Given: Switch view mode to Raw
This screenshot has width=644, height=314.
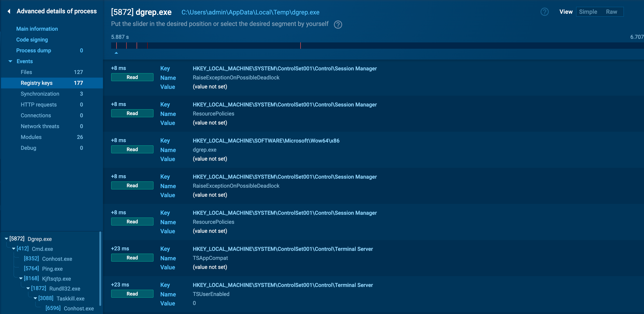Looking at the screenshot, I should pyautogui.click(x=611, y=12).
